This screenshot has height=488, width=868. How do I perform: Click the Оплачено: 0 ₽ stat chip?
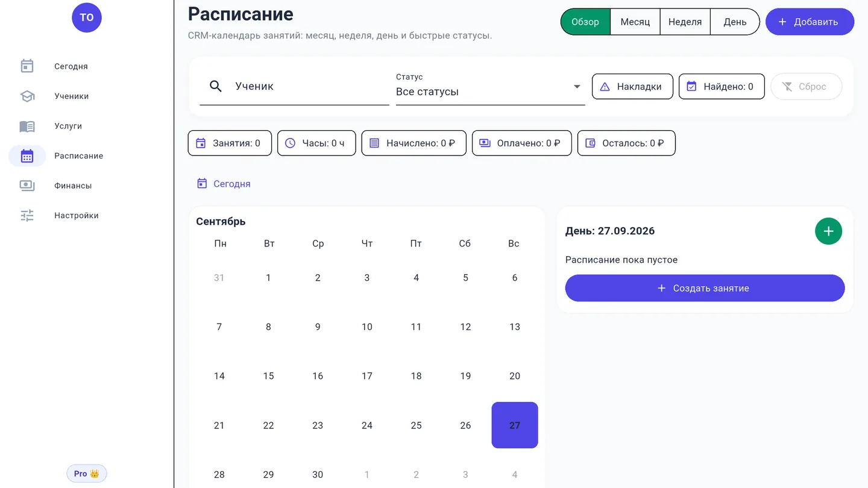pyautogui.click(x=522, y=143)
